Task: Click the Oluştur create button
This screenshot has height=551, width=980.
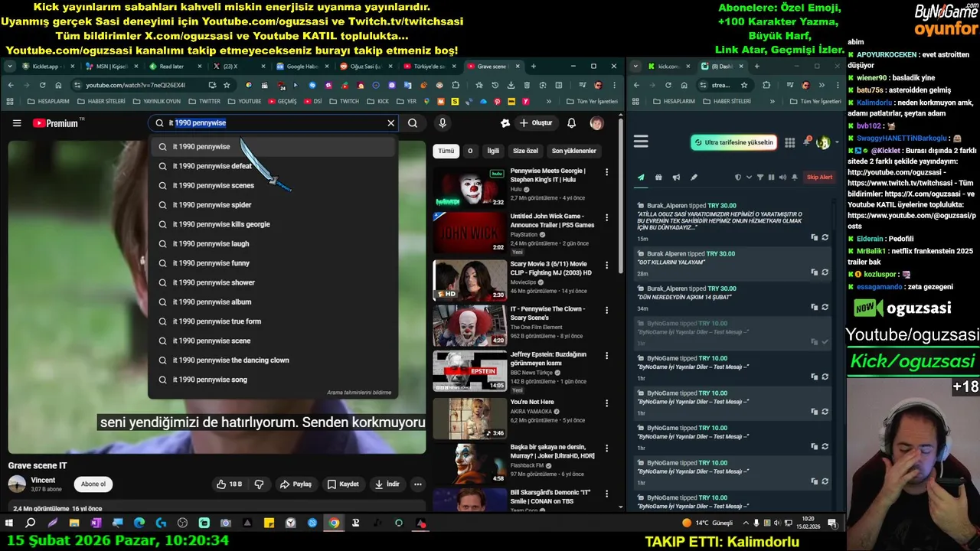Action: [x=535, y=123]
